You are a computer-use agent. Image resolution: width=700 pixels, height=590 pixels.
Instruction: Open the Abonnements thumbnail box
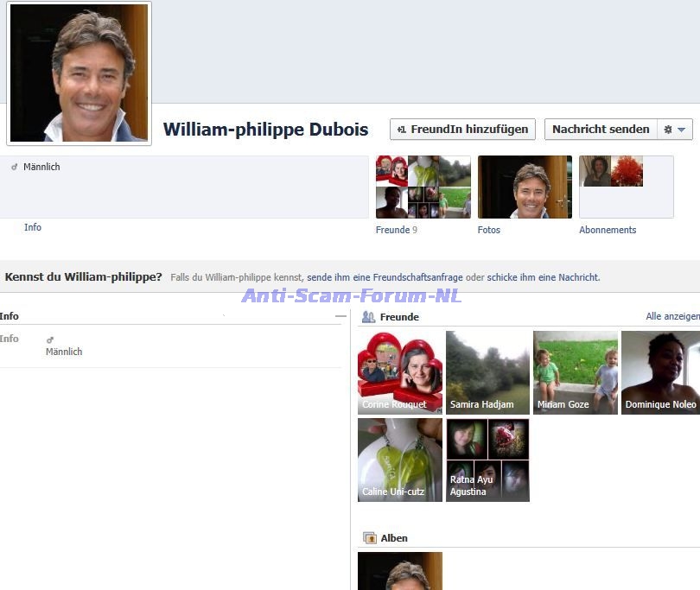626,187
